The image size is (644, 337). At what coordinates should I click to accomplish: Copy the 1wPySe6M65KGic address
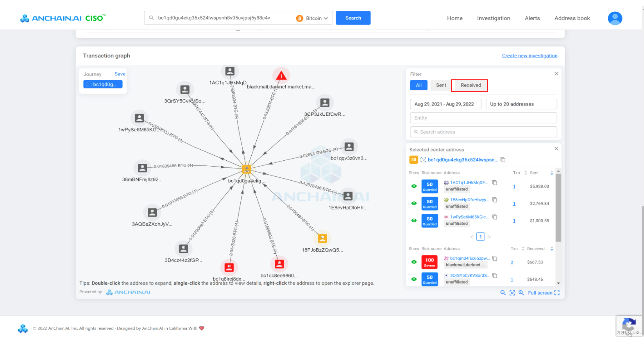click(x=495, y=217)
